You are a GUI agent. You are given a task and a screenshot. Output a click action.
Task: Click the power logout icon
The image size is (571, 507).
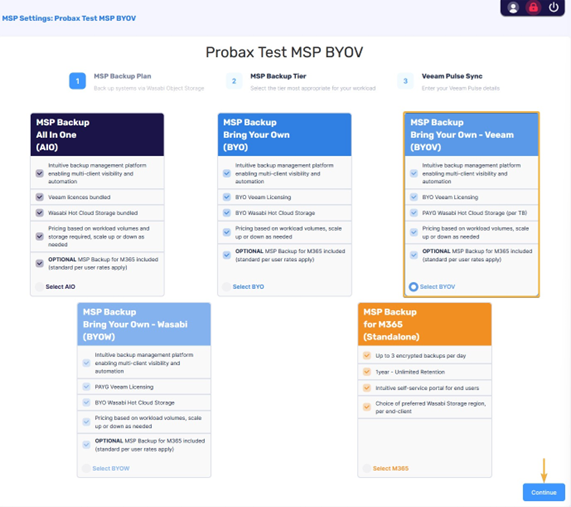tap(554, 8)
